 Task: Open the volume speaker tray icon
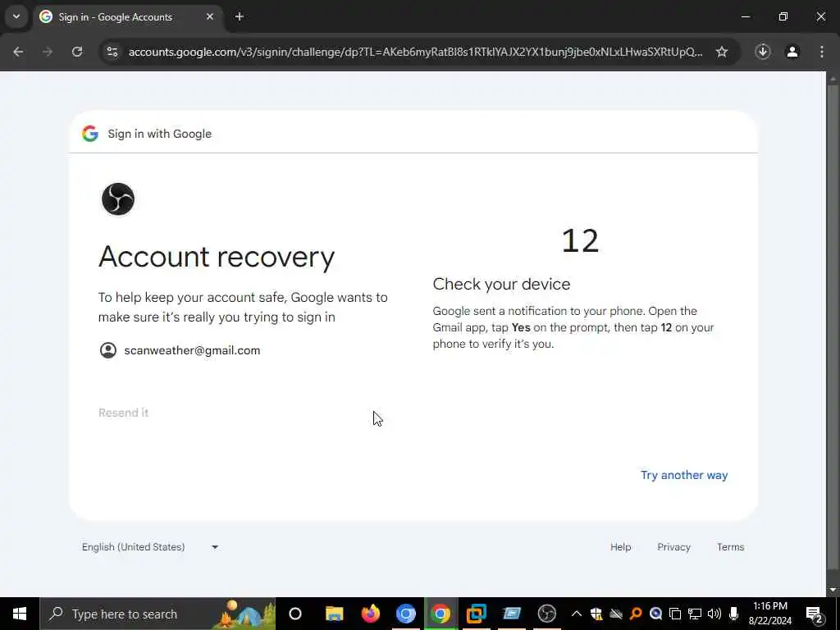point(714,614)
